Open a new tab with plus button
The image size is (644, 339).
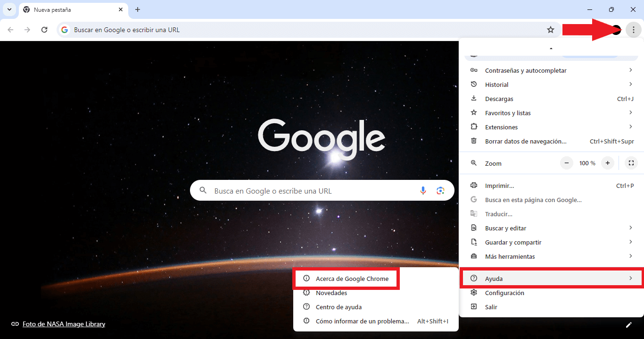click(138, 9)
